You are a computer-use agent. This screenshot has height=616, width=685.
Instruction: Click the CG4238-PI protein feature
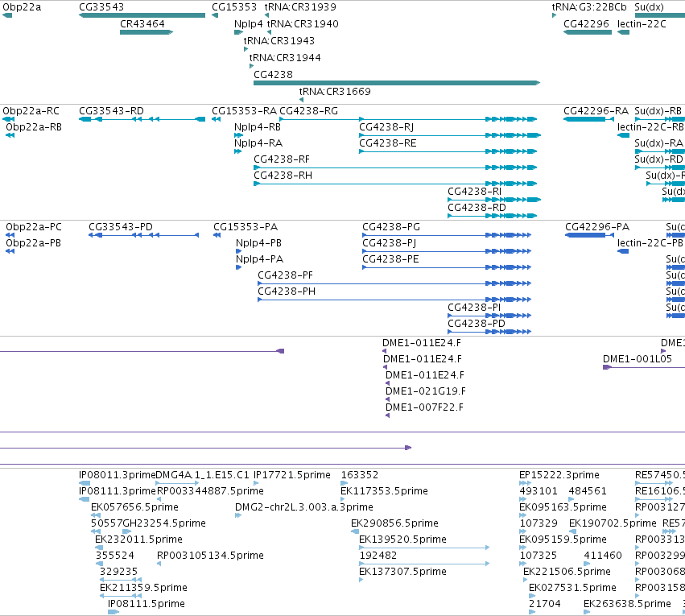click(x=489, y=316)
